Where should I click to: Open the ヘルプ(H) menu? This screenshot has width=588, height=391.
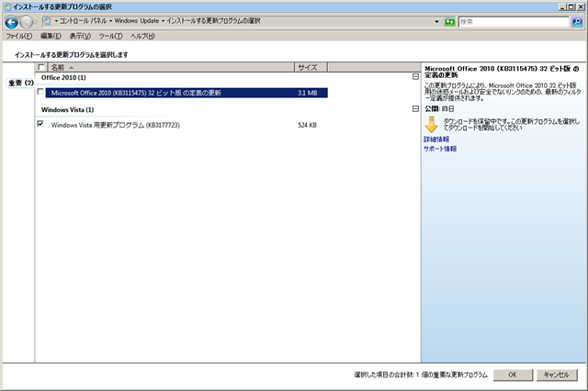pos(142,36)
